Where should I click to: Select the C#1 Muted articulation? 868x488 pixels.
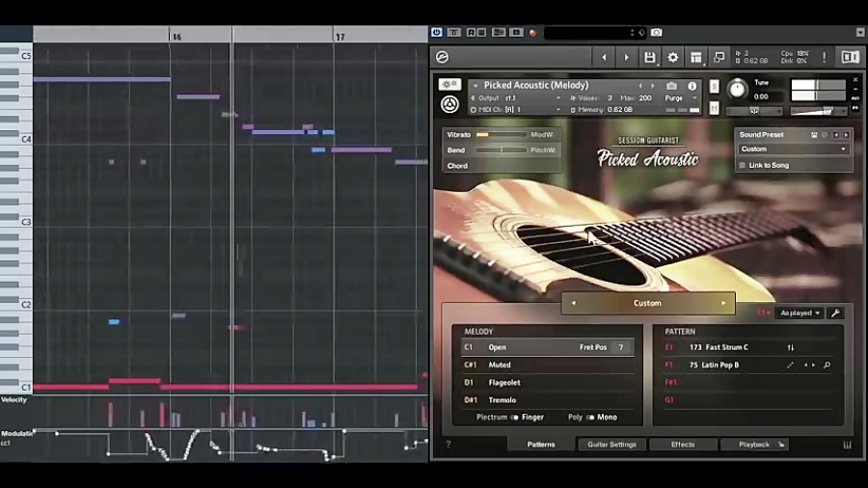547,365
